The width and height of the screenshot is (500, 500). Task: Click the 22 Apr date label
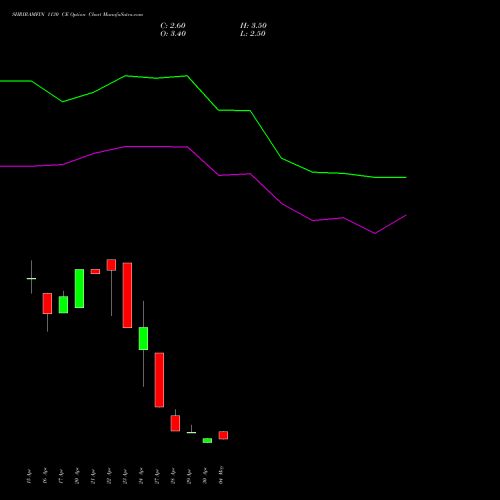point(109,476)
